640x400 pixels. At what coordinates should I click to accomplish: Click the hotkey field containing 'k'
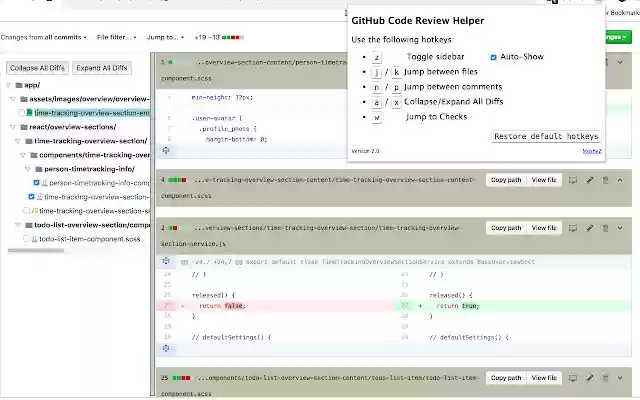tap(396, 72)
